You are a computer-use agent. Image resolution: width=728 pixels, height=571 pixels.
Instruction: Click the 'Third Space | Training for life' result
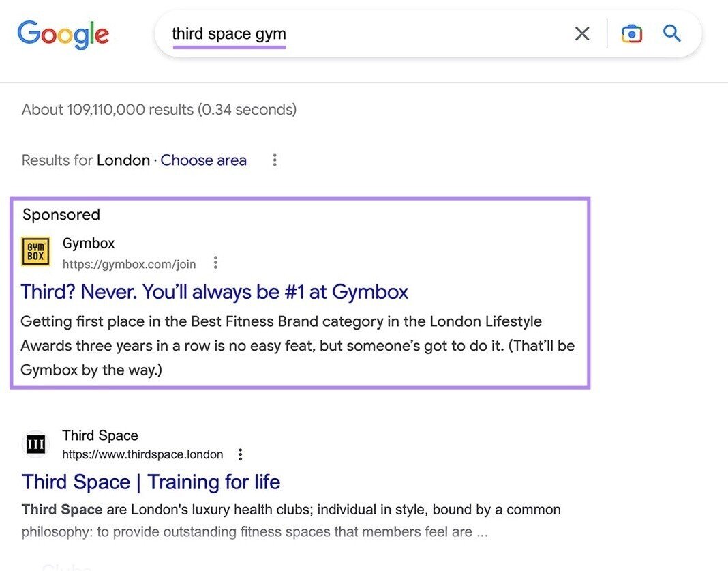[151, 482]
